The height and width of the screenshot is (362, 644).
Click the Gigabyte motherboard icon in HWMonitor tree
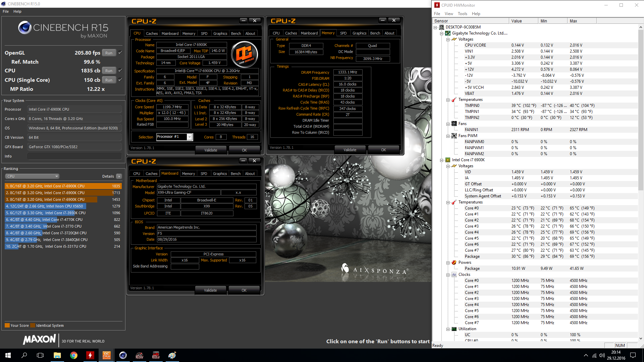[x=448, y=33]
